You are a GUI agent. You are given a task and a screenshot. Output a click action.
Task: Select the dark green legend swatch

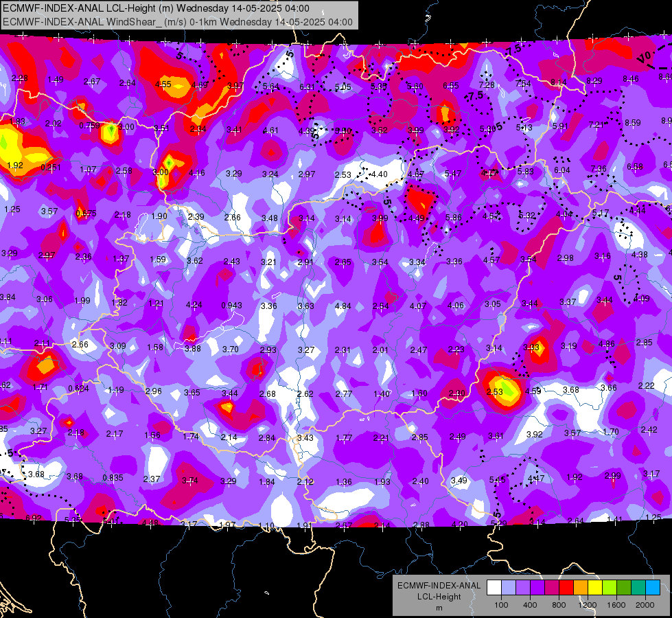(x=623, y=587)
